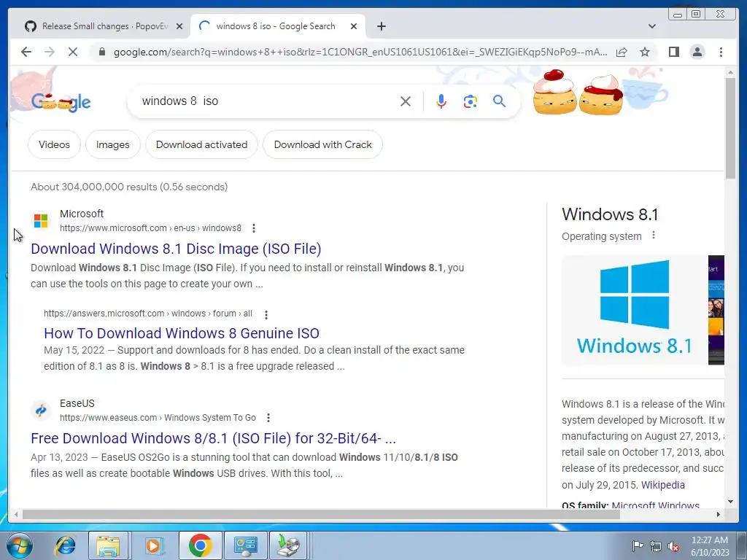Screen dimensions: 747x560
Task: Click the Chrome taskbar icon
Action: pyautogui.click(x=200, y=545)
